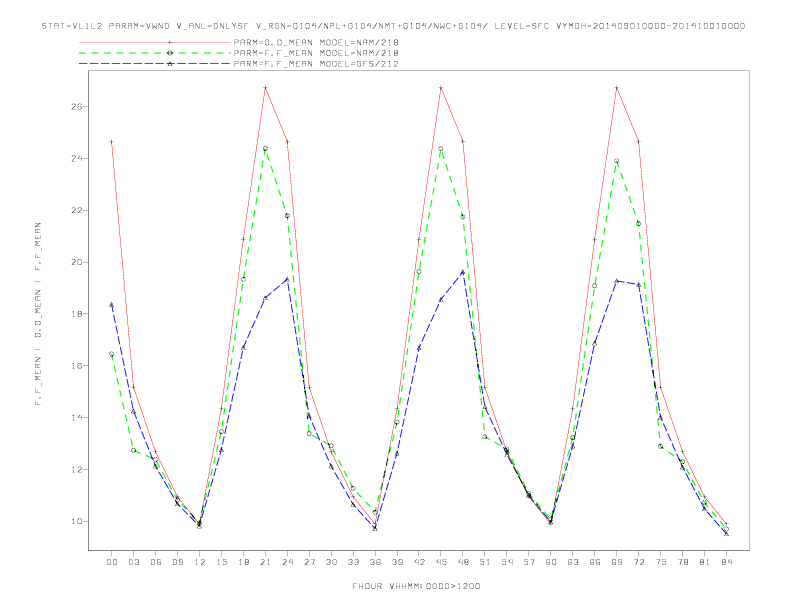Click y-axis tick label 26
The width and height of the screenshot is (792, 612).
(x=77, y=107)
